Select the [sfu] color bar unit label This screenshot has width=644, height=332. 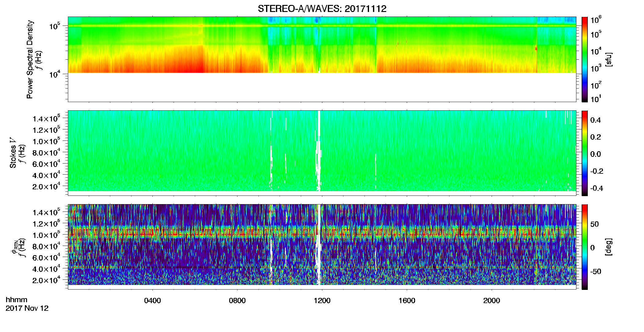coord(609,60)
